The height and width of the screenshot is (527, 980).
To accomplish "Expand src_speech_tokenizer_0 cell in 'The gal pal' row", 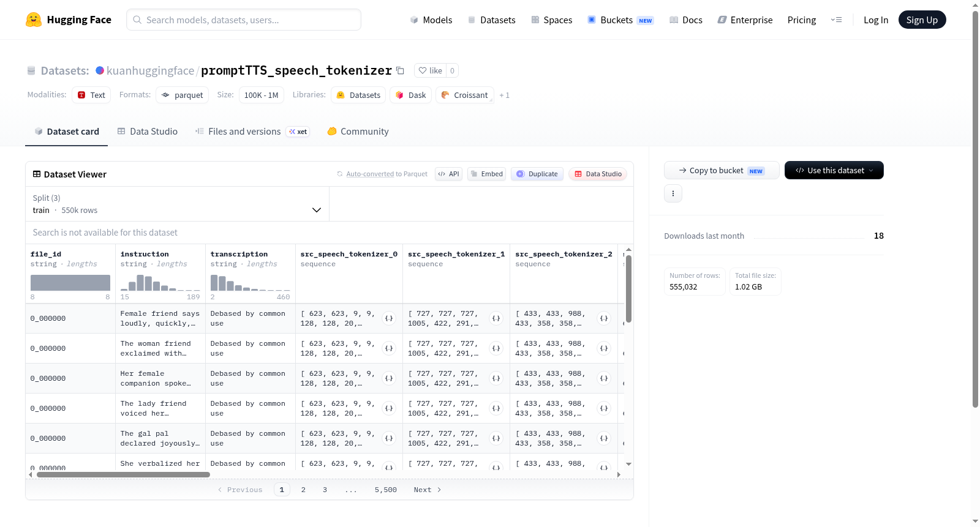I will coord(389,438).
